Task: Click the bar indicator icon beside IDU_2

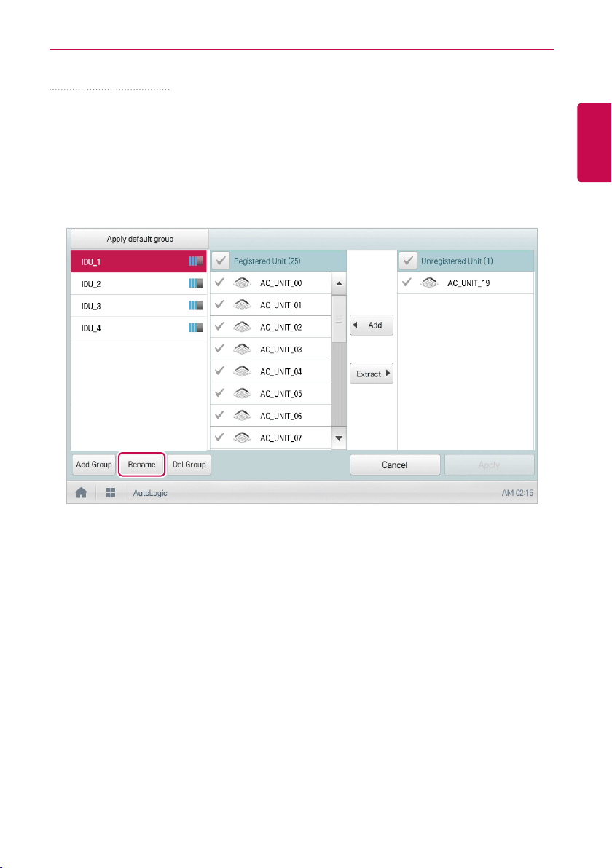Action: point(195,283)
